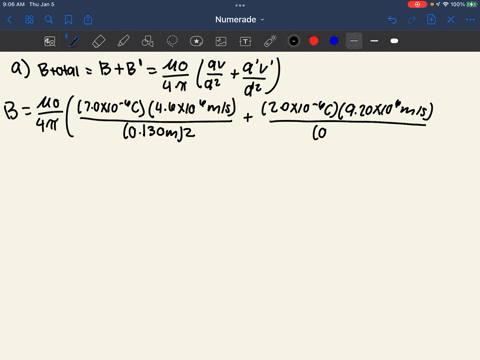Add a new page
The height and width of the screenshot is (360, 480).
431,20
